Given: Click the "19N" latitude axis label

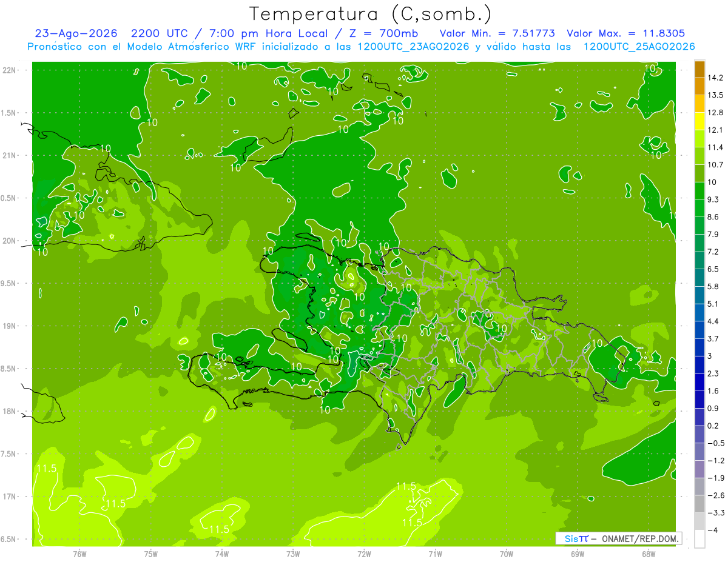Looking at the screenshot, I should click(x=10, y=326).
